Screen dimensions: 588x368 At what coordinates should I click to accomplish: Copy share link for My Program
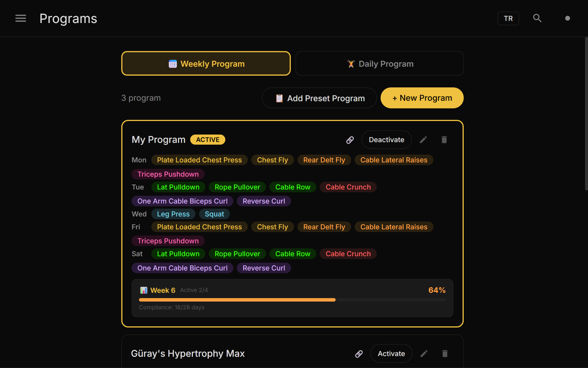(350, 140)
